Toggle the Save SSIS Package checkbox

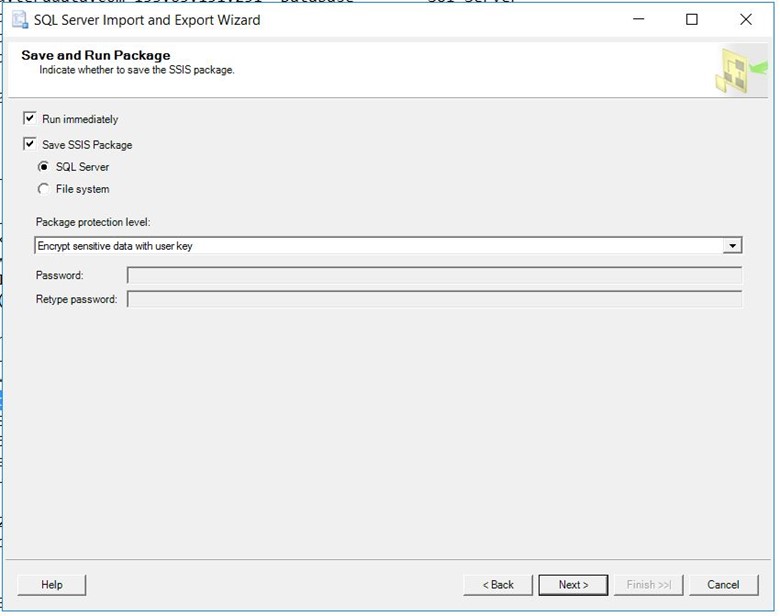[29, 144]
